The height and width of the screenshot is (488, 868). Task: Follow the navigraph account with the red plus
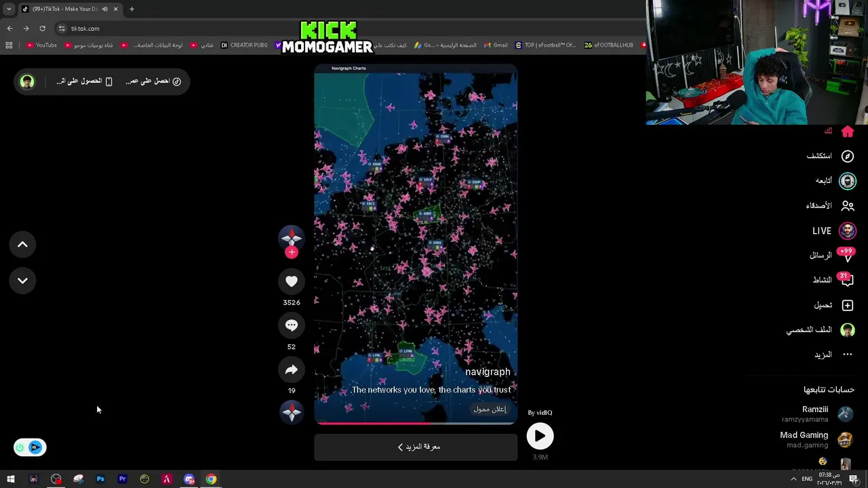292,252
